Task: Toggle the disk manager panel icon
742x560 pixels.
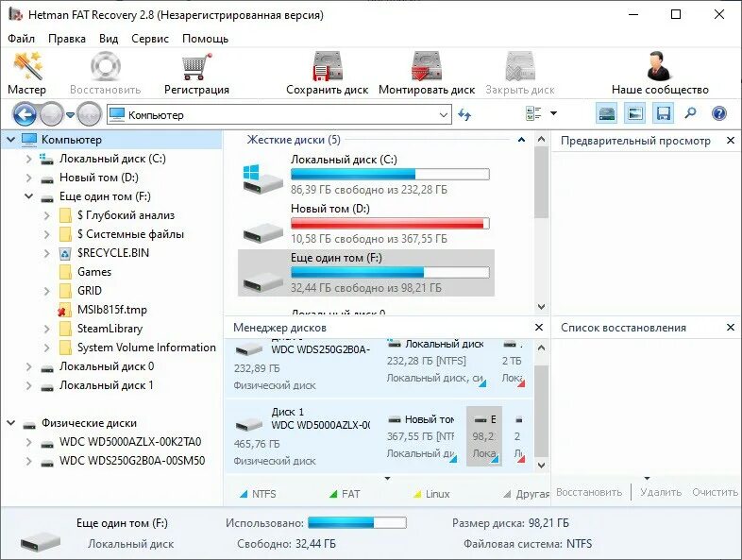Action: click(x=607, y=113)
